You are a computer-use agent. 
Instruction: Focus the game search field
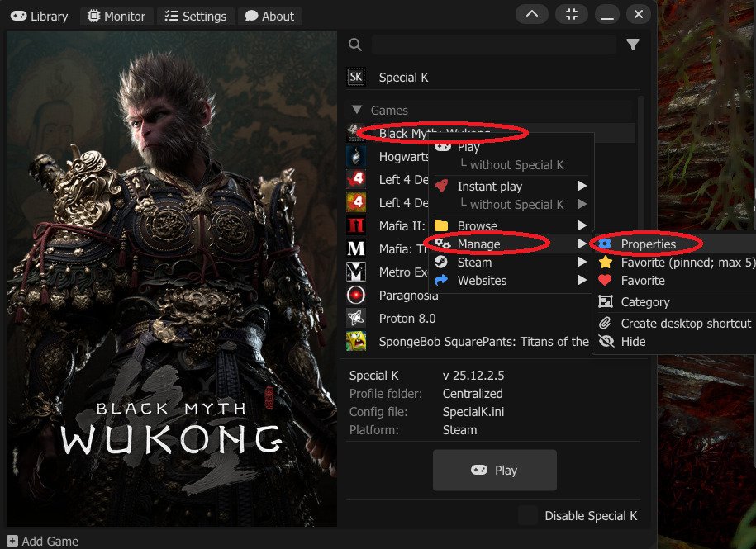(x=494, y=45)
